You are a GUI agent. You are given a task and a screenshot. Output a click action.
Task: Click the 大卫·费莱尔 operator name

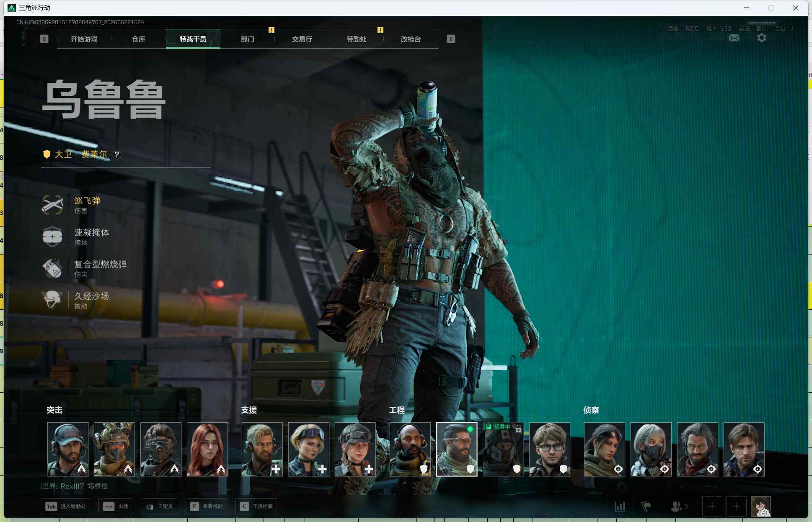pos(81,154)
